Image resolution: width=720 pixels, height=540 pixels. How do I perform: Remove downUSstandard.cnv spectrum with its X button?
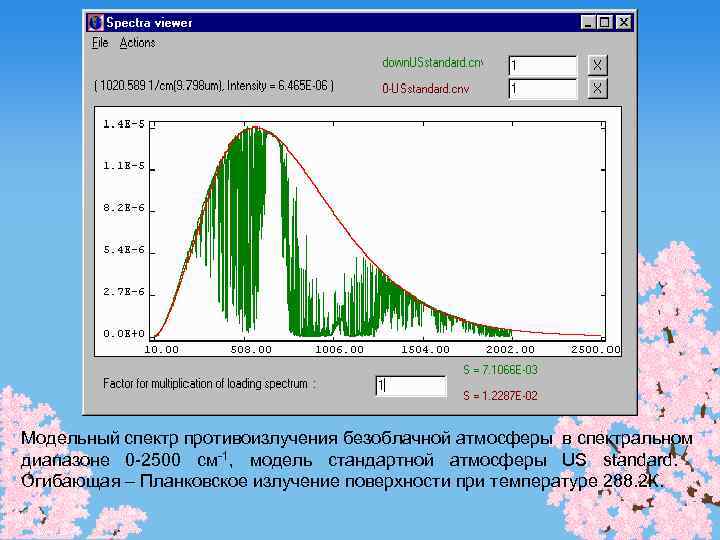(597, 65)
